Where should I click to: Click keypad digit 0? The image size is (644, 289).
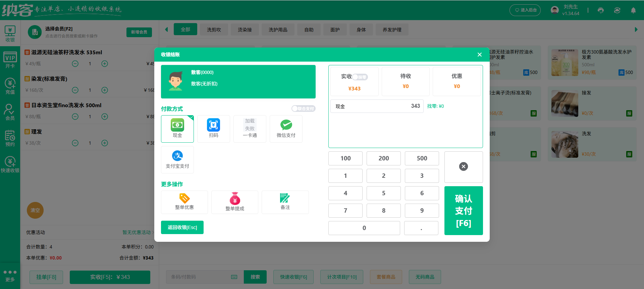coord(364,228)
